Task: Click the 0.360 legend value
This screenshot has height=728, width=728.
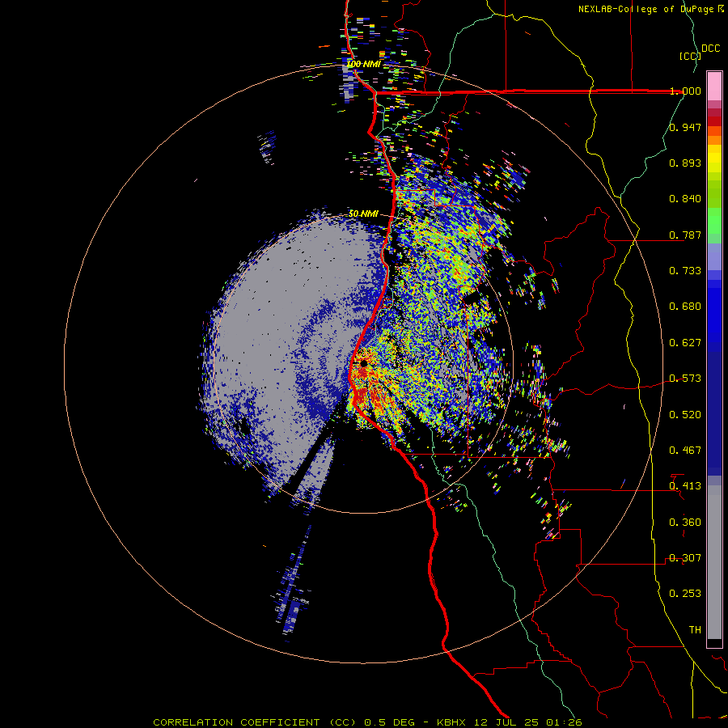Action: [x=685, y=523]
